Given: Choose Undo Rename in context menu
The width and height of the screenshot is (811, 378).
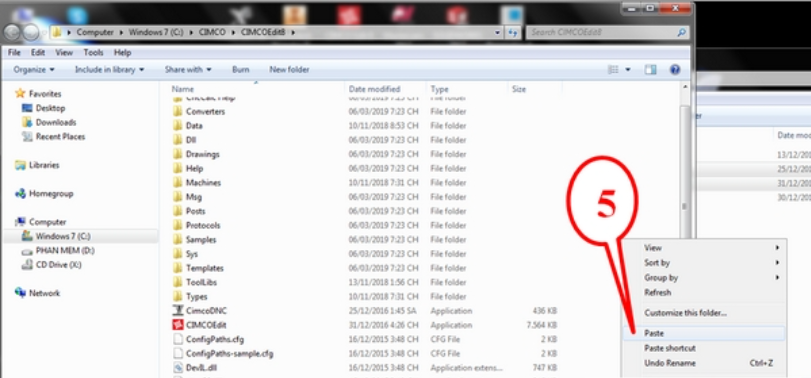Looking at the screenshot, I should 705,364.
